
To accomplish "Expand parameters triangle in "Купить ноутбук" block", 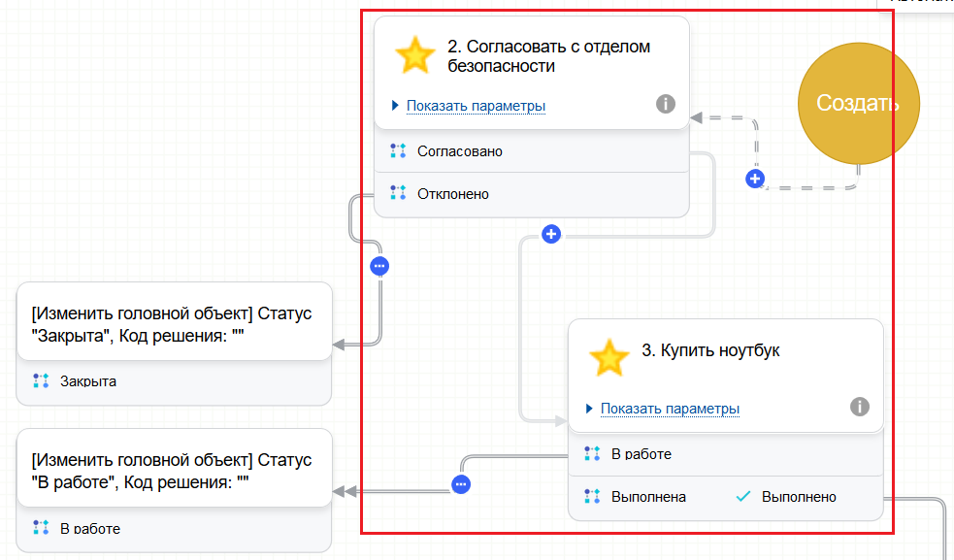I will tap(589, 409).
